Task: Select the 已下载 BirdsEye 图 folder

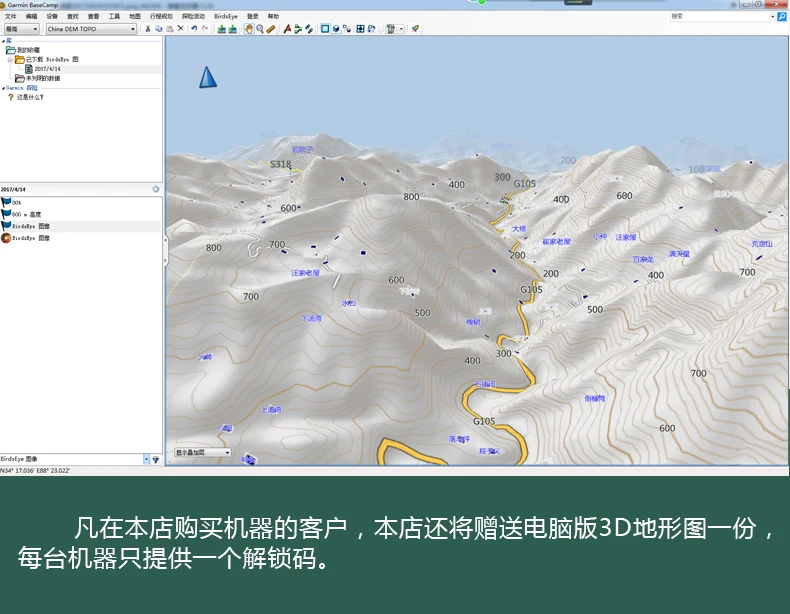Action: click(x=47, y=59)
